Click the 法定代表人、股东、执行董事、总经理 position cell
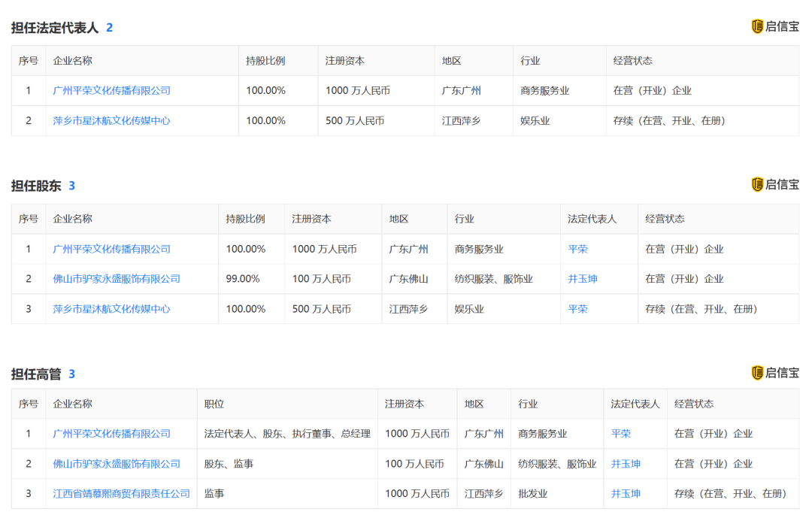 287,434
